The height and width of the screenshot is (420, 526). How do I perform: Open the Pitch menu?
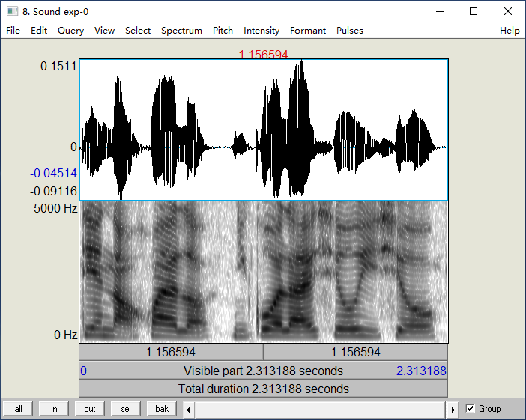point(223,31)
